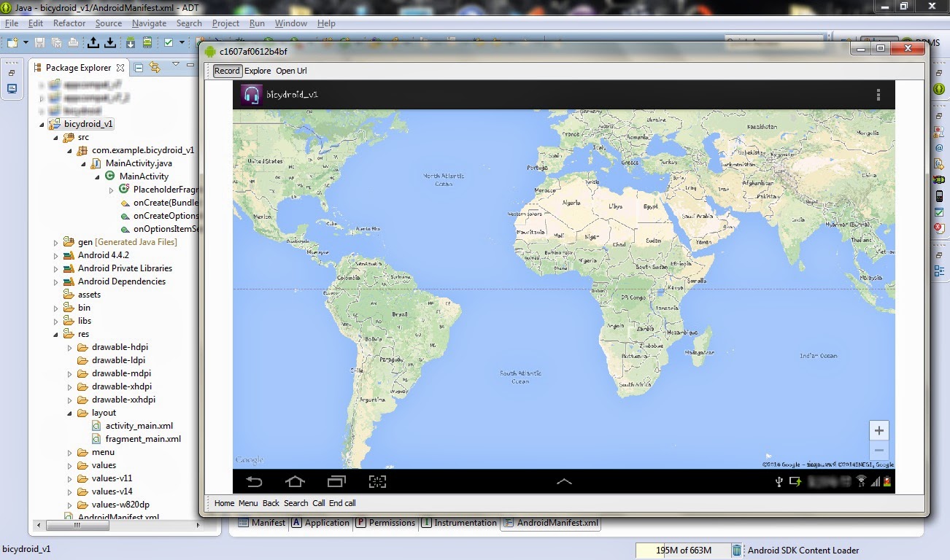This screenshot has height=560, width=950.
Task: Expand the Android Private Libraries node
Action: tap(55, 268)
